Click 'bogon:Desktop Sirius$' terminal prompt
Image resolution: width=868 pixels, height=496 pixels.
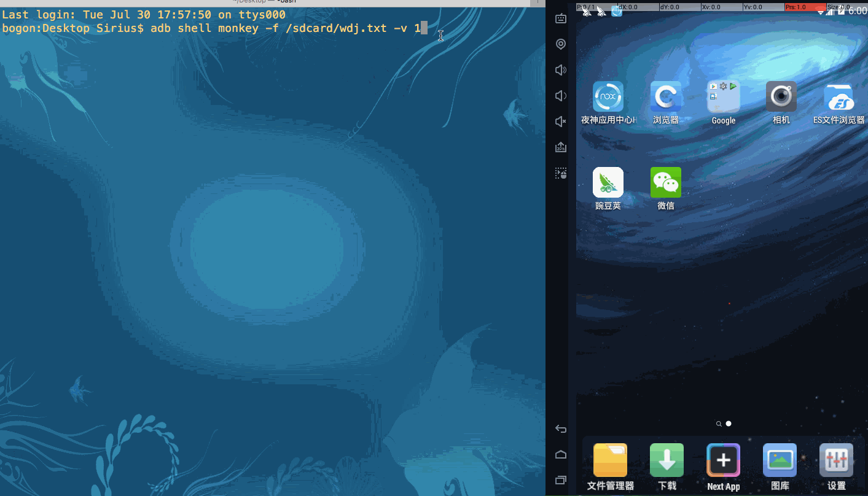click(72, 28)
